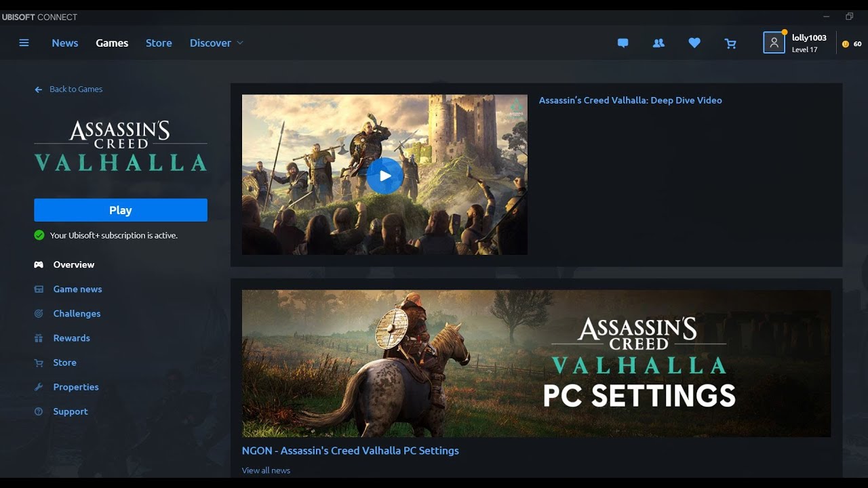
Task: Click the Ubisoft+ subscription is active text
Action: [x=114, y=235]
